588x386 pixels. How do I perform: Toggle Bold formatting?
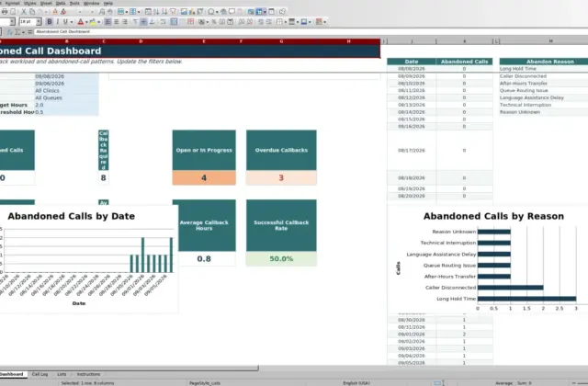[x=49, y=22]
